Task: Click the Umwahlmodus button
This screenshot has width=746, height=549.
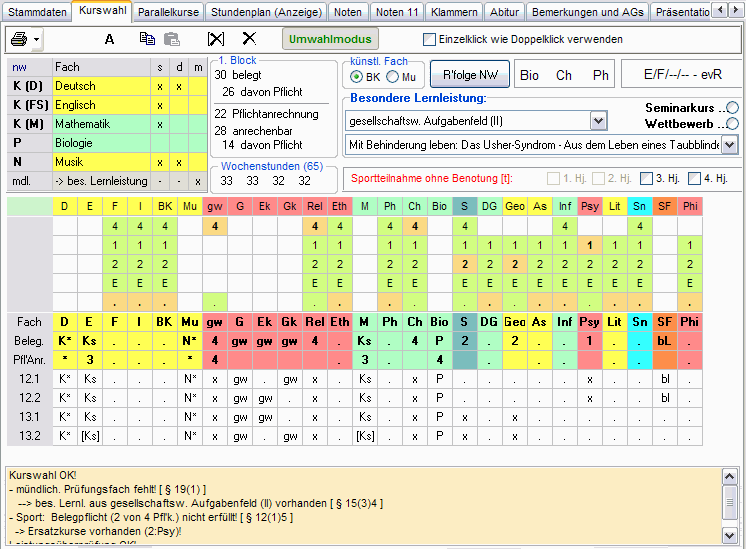Action: pyautogui.click(x=330, y=39)
